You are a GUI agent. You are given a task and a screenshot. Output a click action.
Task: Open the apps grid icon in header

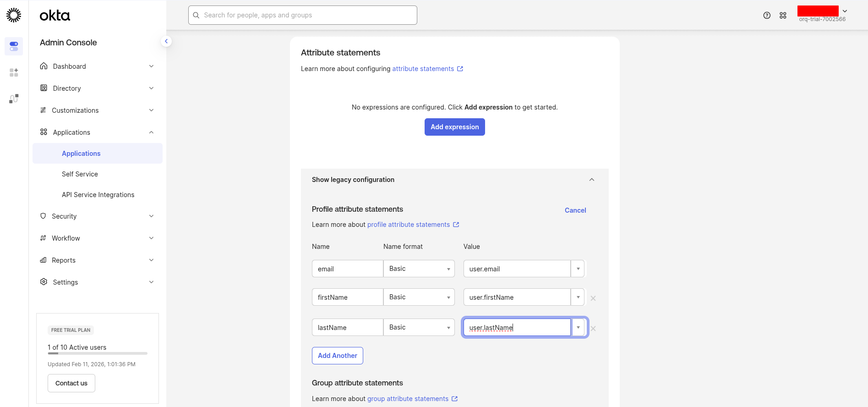pyautogui.click(x=783, y=15)
